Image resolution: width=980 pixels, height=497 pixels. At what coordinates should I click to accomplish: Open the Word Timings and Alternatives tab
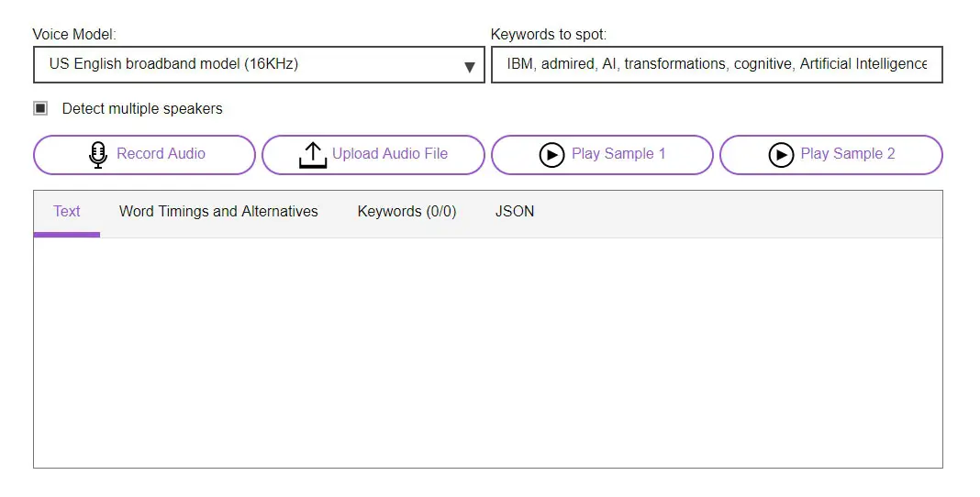tap(218, 211)
